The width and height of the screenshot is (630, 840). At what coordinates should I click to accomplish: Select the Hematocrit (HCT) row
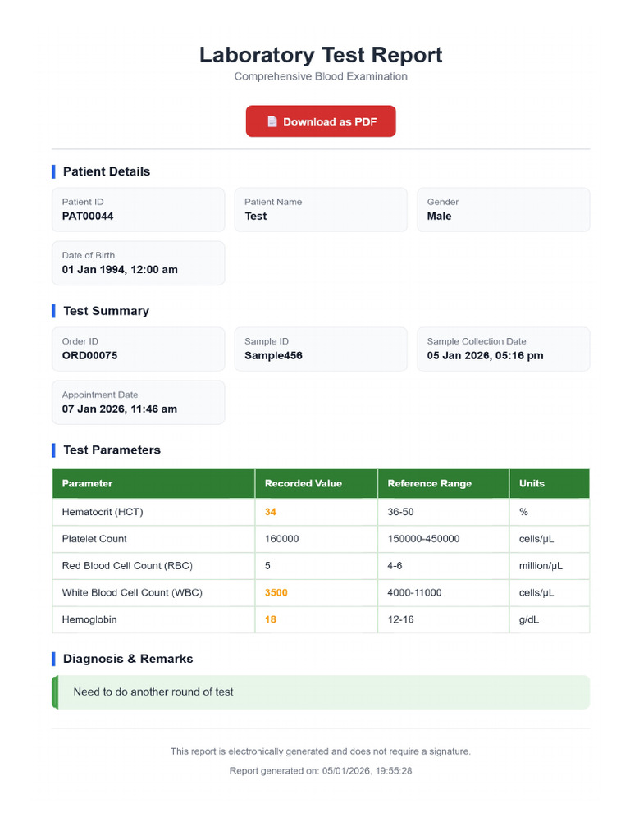coord(321,512)
